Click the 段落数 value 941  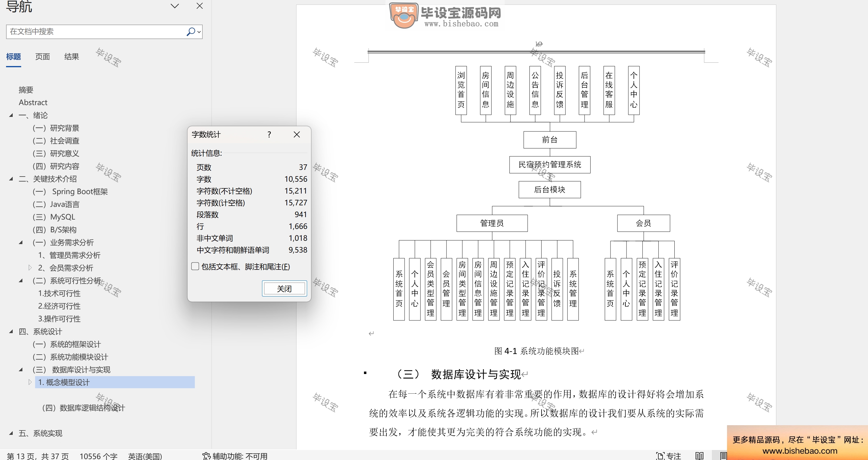click(300, 214)
